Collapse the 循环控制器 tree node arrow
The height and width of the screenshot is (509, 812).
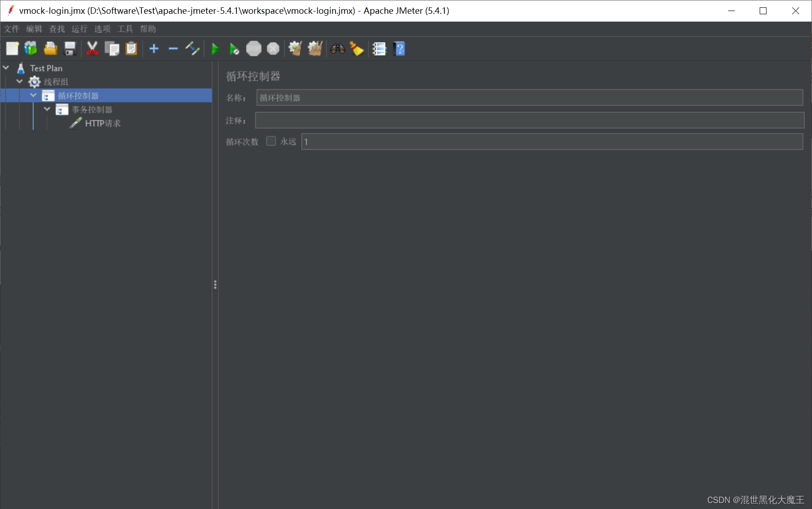click(33, 95)
